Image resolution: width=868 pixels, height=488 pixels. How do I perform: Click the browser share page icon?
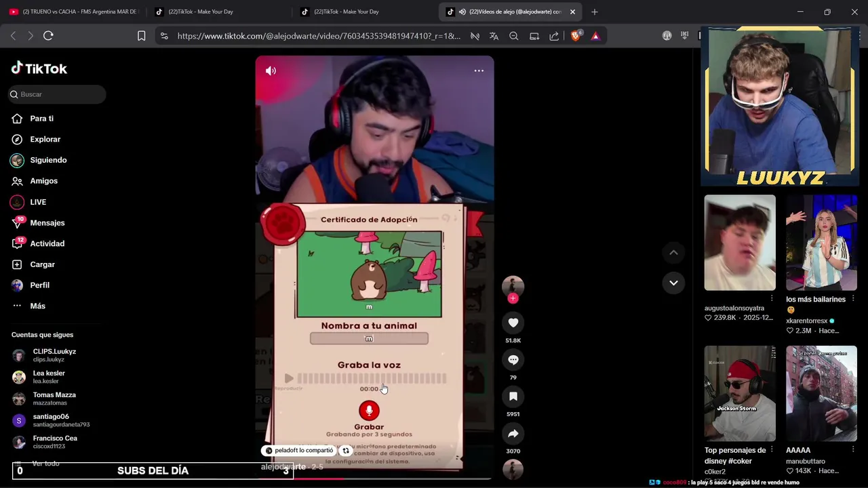pos(554,36)
